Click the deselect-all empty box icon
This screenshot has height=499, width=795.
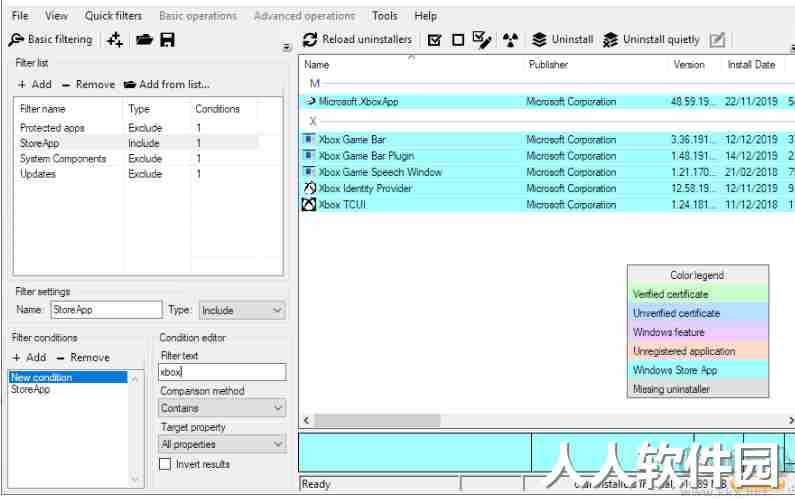458,40
